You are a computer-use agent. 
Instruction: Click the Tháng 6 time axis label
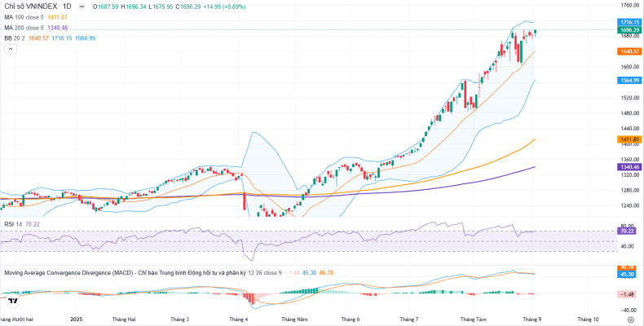[x=351, y=319]
